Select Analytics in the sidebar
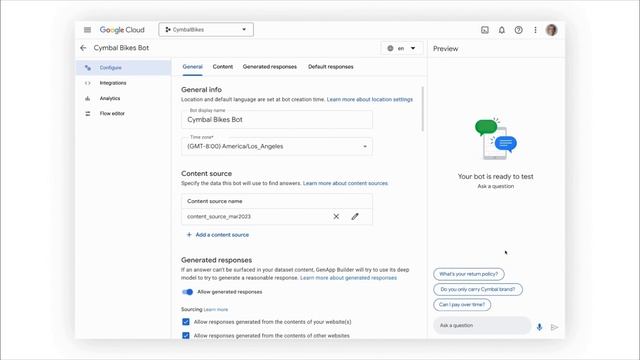640x360 pixels. pos(123,98)
